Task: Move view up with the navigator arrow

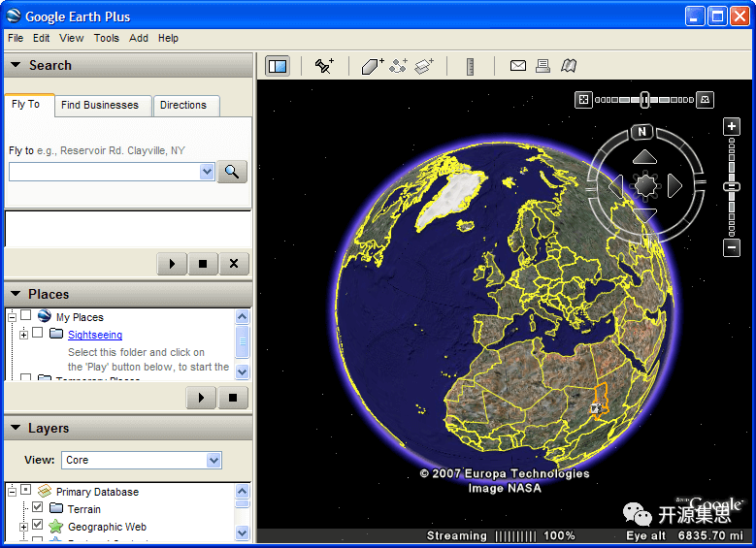Action: tap(644, 156)
